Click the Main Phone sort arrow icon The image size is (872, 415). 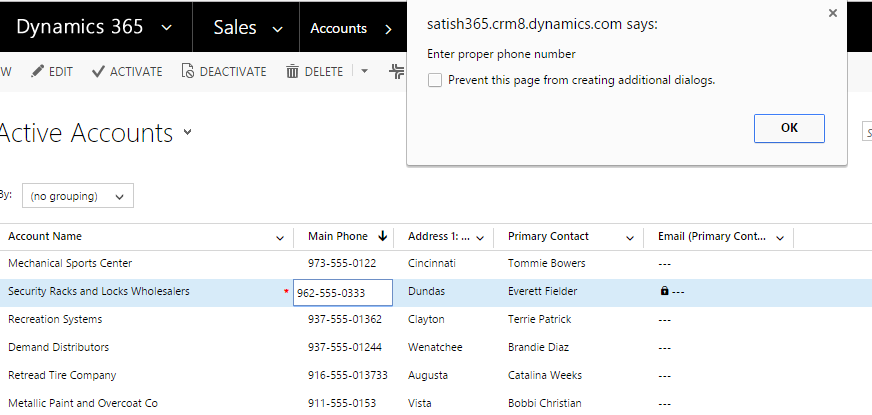point(382,237)
